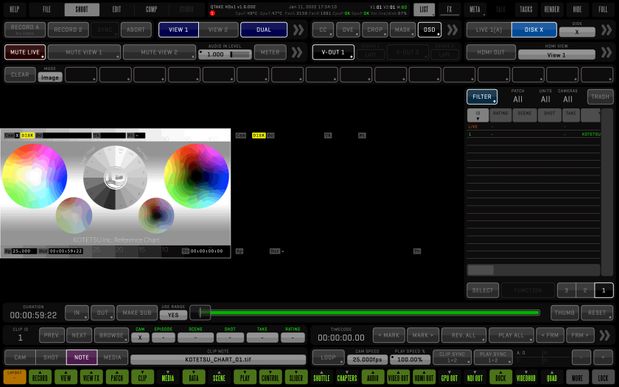
Task: Toggle the OSD overlay
Action: [430, 30]
